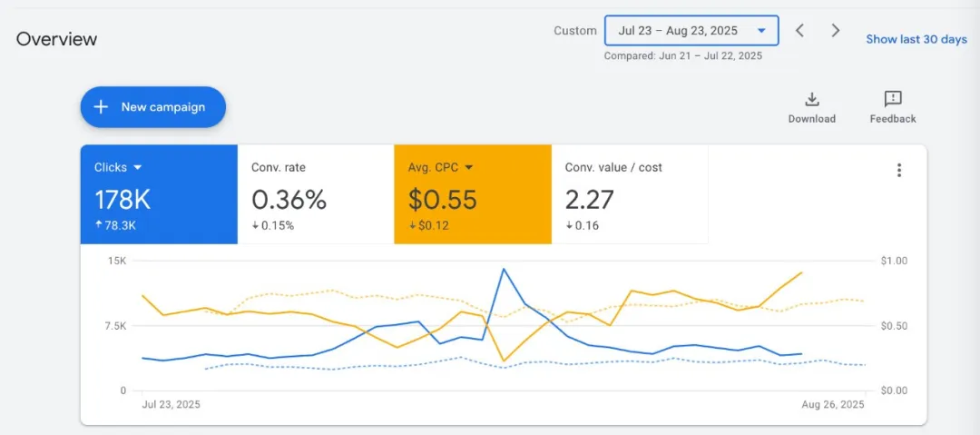Viewport: 980px width, 435px height.
Task: Click the Custom date range label
Action: [575, 31]
